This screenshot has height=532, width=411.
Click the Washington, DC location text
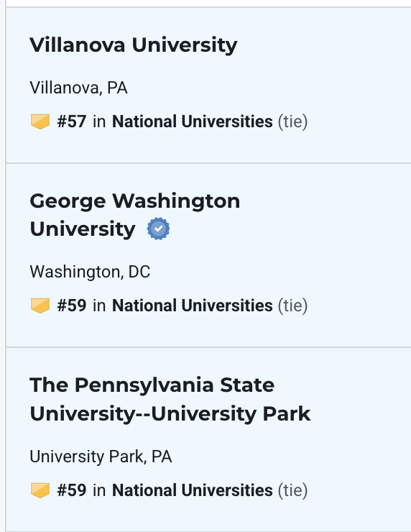click(x=90, y=272)
